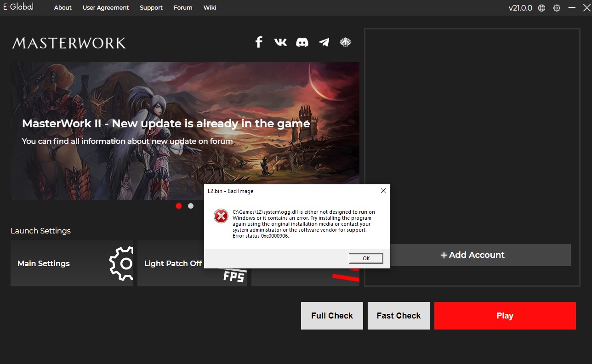This screenshot has height=364, width=592.
Task: Click the MasterWork logo
Action: [69, 43]
